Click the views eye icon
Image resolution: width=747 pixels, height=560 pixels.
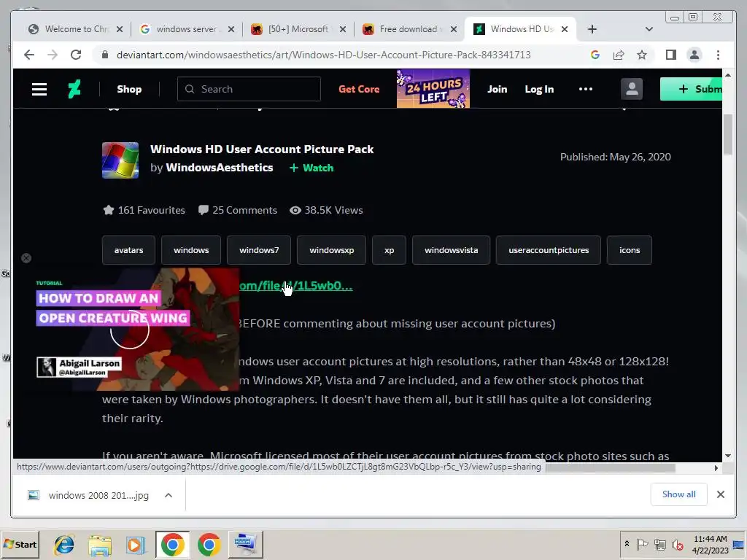click(x=295, y=210)
